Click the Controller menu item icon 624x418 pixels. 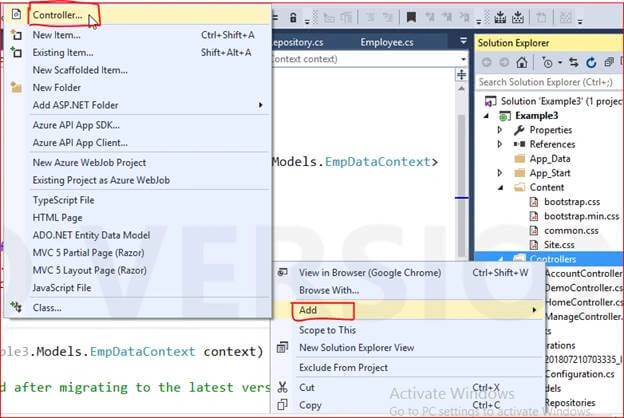click(x=16, y=15)
